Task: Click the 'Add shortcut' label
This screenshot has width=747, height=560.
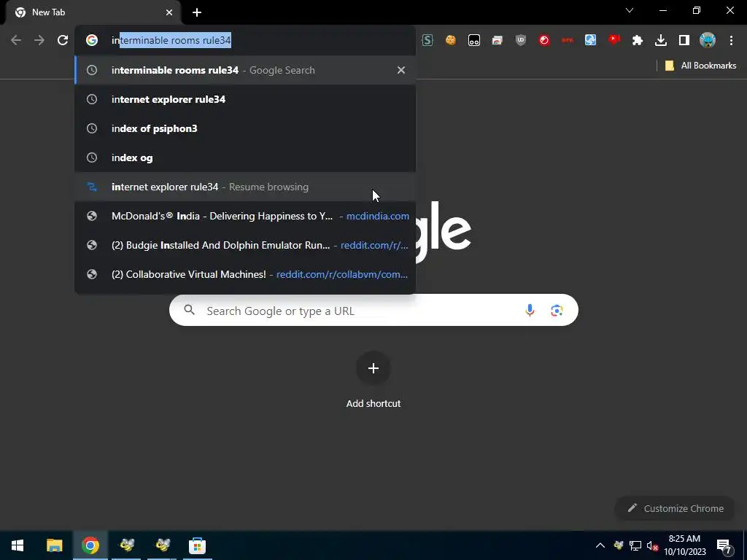Action: coord(373,403)
